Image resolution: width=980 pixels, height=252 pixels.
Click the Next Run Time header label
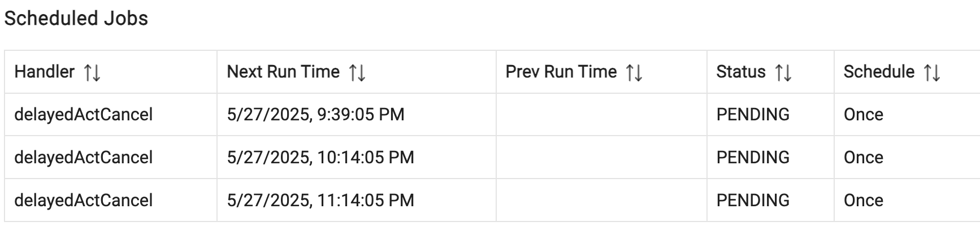283,72
